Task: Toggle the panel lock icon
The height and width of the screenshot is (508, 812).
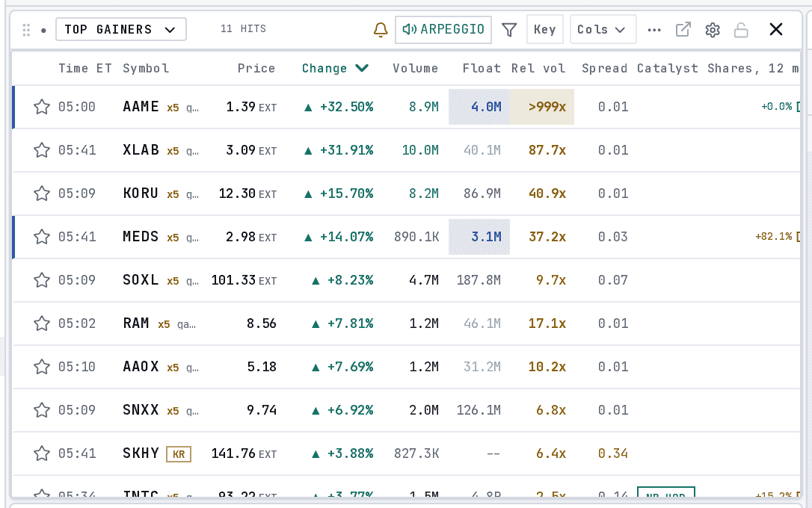Action: point(741,30)
